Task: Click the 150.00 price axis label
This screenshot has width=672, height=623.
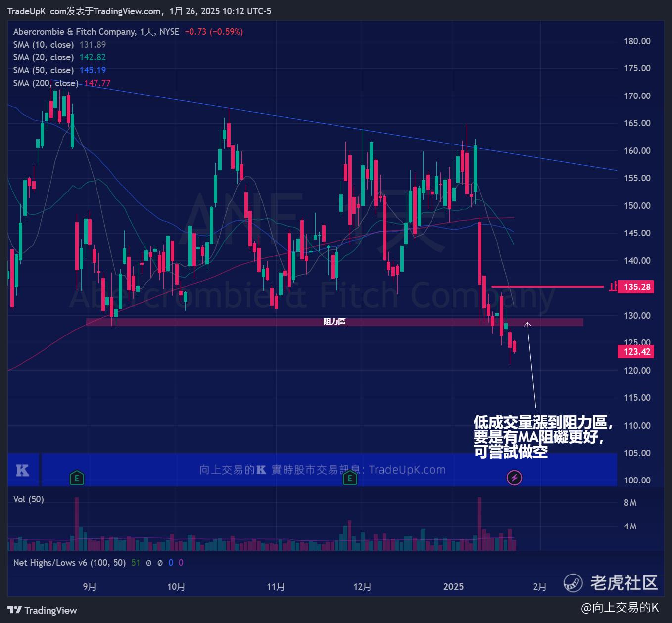Action: coord(637,206)
